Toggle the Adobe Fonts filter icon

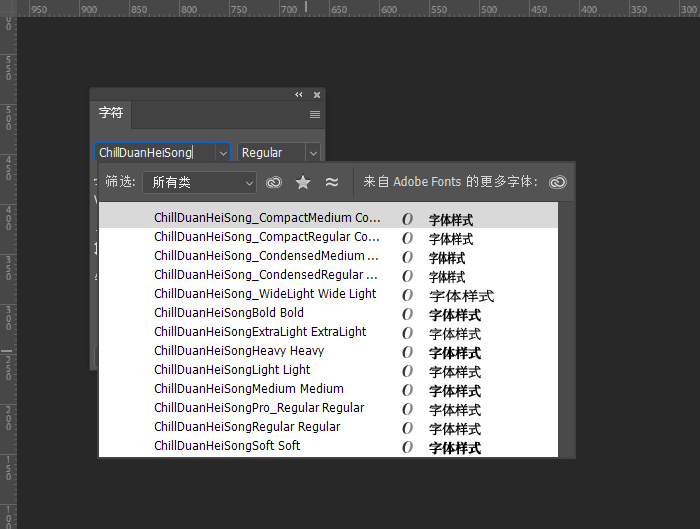[x=274, y=182]
